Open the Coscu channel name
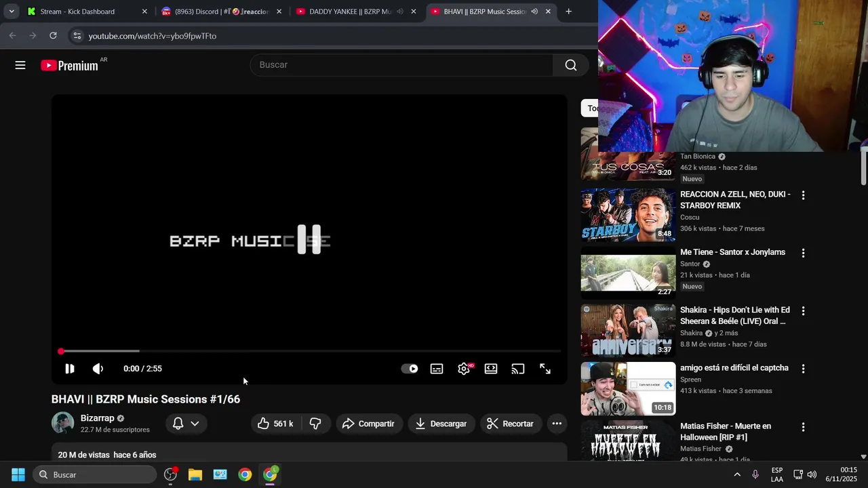 click(690, 218)
